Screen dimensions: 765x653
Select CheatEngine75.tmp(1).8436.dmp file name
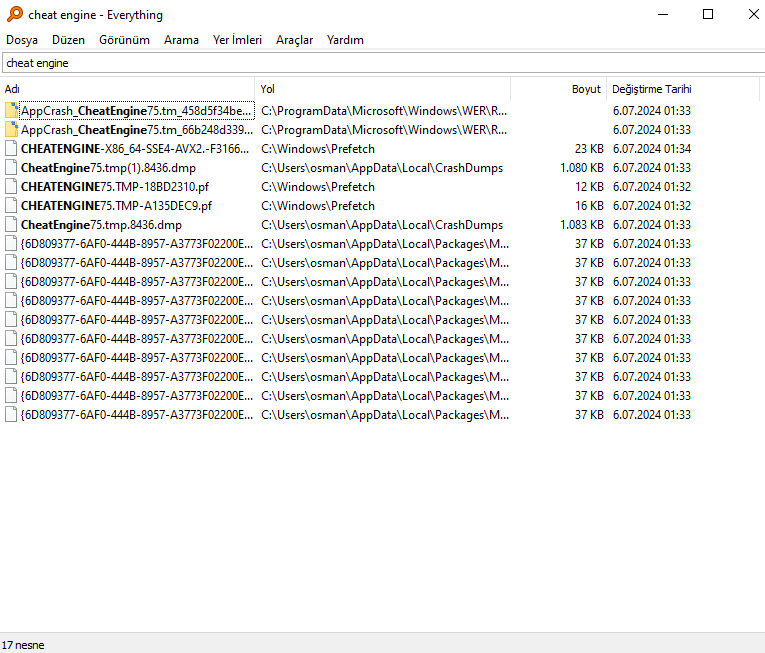(x=108, y=168)
